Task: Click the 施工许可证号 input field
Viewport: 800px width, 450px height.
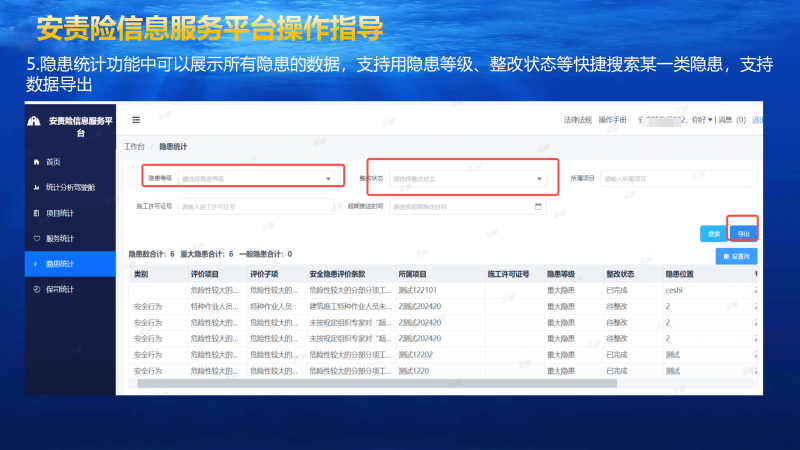Action: coord(256,207)
